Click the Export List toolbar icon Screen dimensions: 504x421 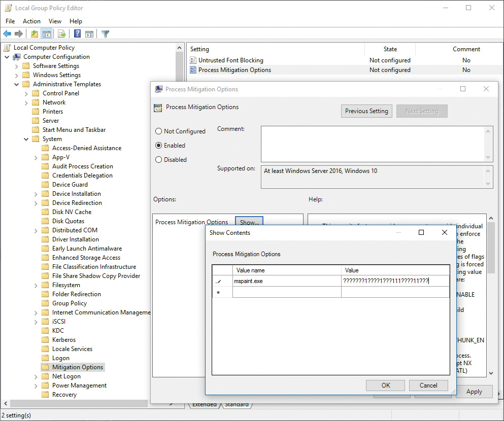click(62, 34)
